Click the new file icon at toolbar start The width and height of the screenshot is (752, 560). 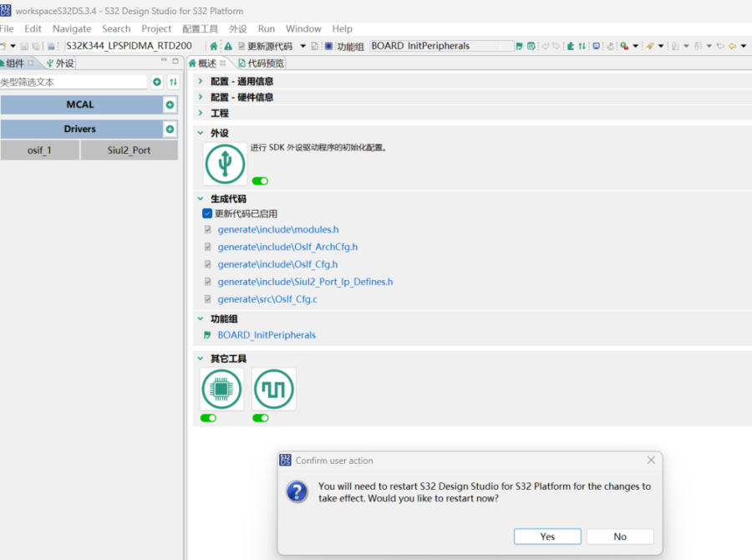(3, 46)
